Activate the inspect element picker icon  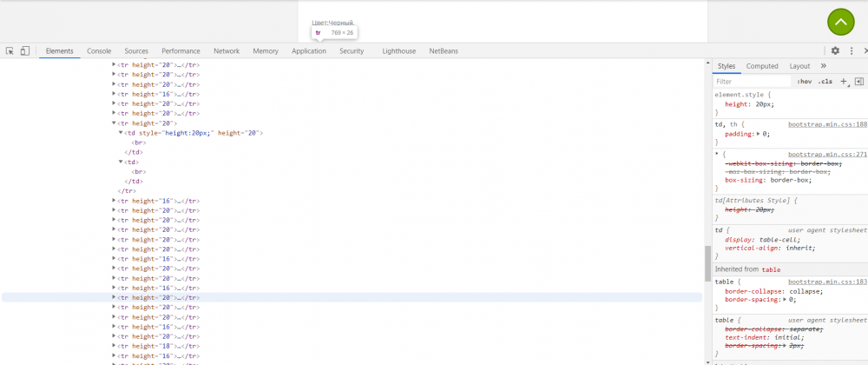pos(10,51)
